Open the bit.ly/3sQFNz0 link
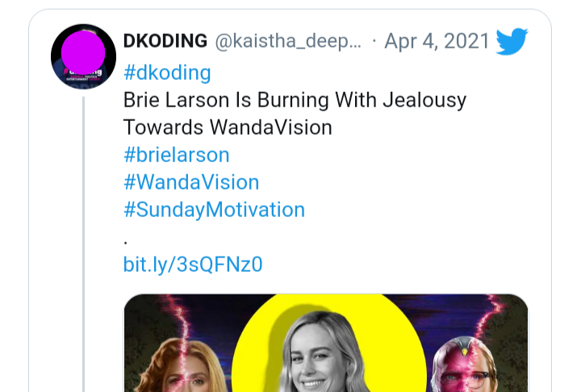The image size is (581, 392). click(x=193, y=264)
